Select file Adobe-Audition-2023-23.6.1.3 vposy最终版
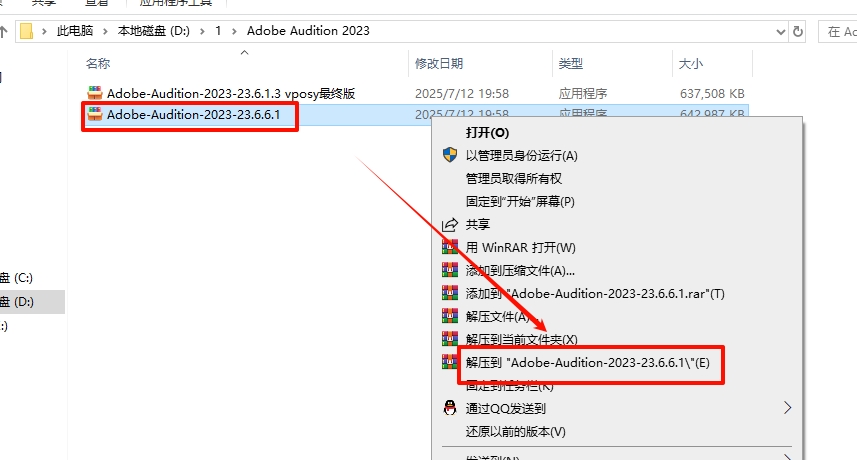Image resolution: width=857 pixels, height=460 pixels. [x=231, y=93]
